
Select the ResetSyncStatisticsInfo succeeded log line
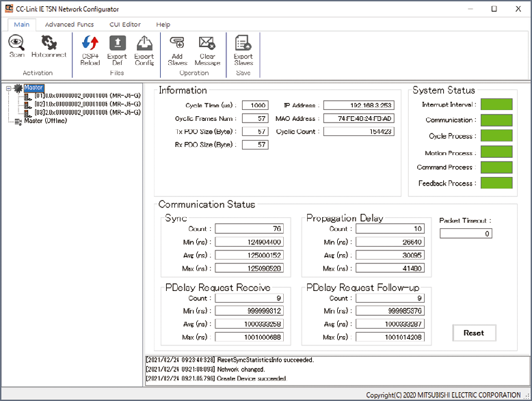coord(230,360)
